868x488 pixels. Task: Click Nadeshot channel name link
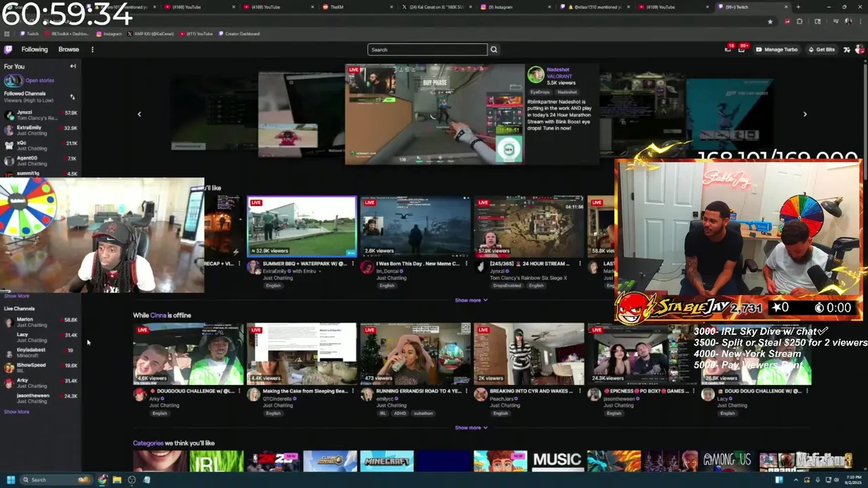click(558, 70)
